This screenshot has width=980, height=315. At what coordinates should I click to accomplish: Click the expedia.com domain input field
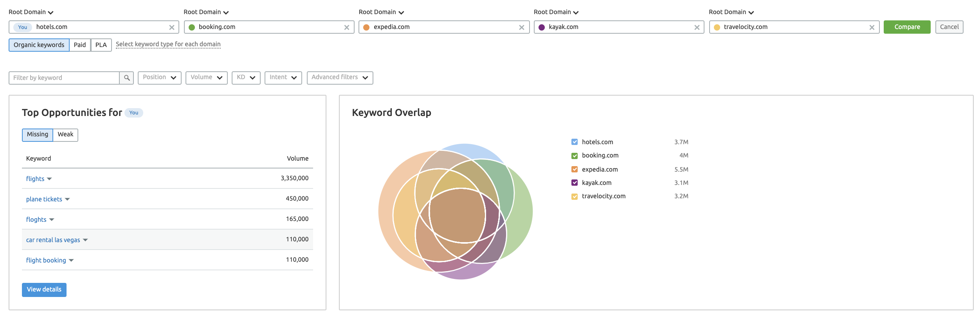tap(444, 27)
